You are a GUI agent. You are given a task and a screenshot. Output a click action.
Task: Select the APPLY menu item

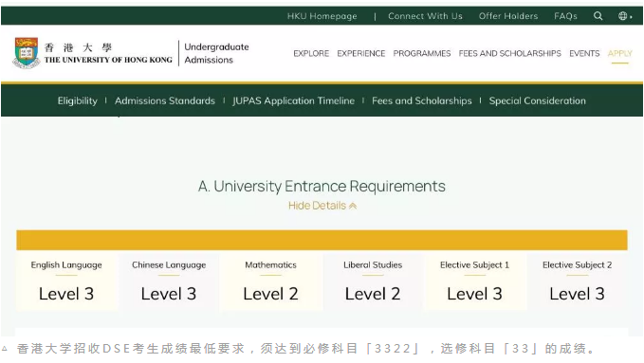619,53
